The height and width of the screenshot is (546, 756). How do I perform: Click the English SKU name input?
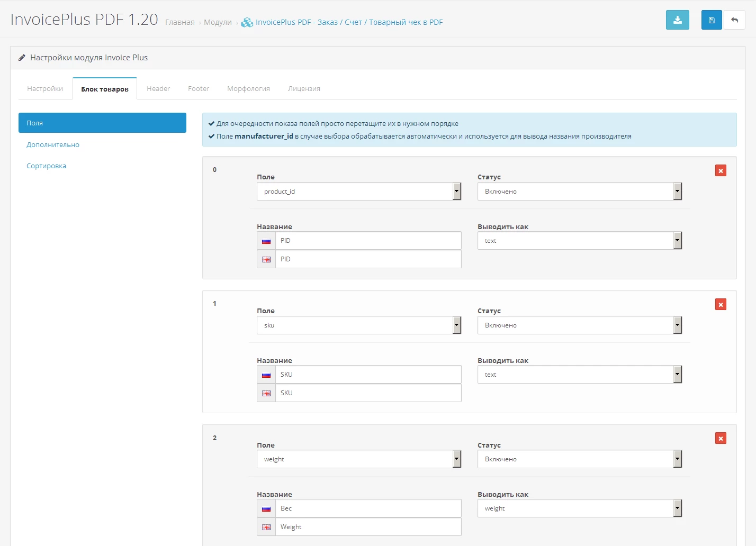[368, 393]
